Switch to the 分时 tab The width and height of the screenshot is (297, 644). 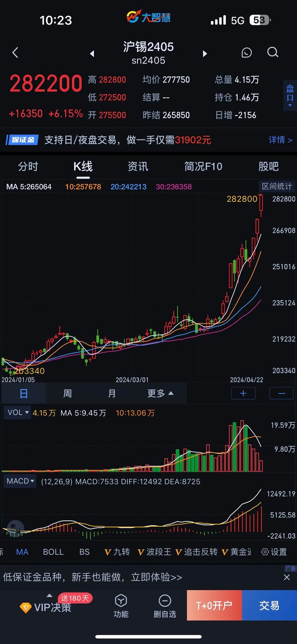click(28, 166)
